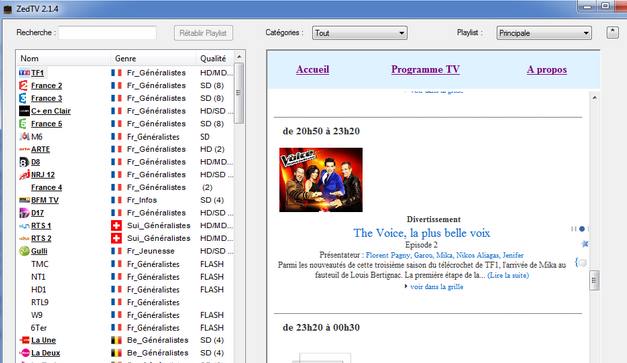The width and height of the screenshot is (627, 363).
Task: Click the BFM TV logo icon
Action: click(24, 200)
